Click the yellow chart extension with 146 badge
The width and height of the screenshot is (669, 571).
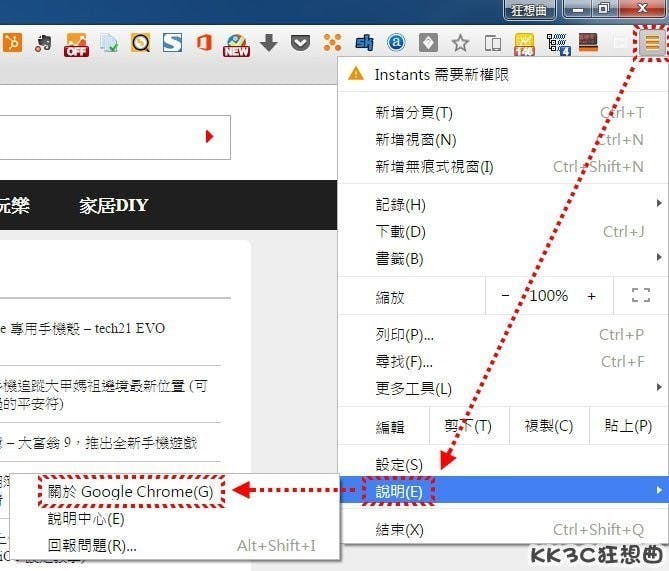click(x=524, y=44)
